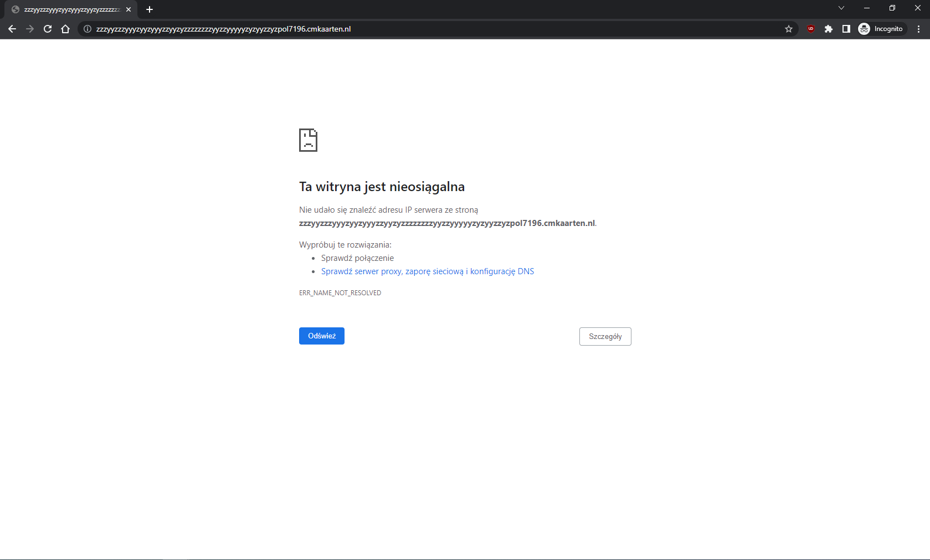Click the forward navigation arrow
The height and width of the screenshot is (560, 930).
pyautogui.click(x=30, y=29)
